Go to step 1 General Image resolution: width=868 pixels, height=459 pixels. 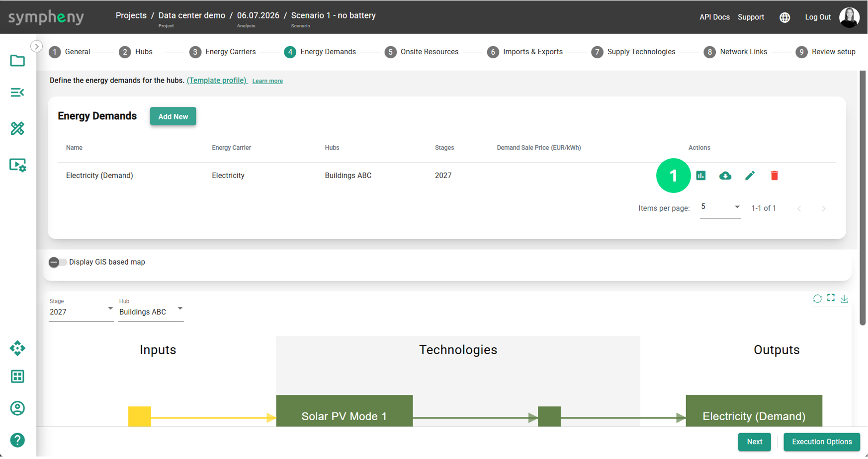(70, 52)
